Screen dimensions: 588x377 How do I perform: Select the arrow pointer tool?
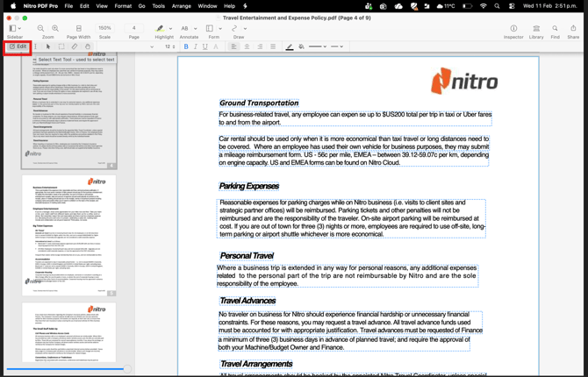click(x=48, y=46)
